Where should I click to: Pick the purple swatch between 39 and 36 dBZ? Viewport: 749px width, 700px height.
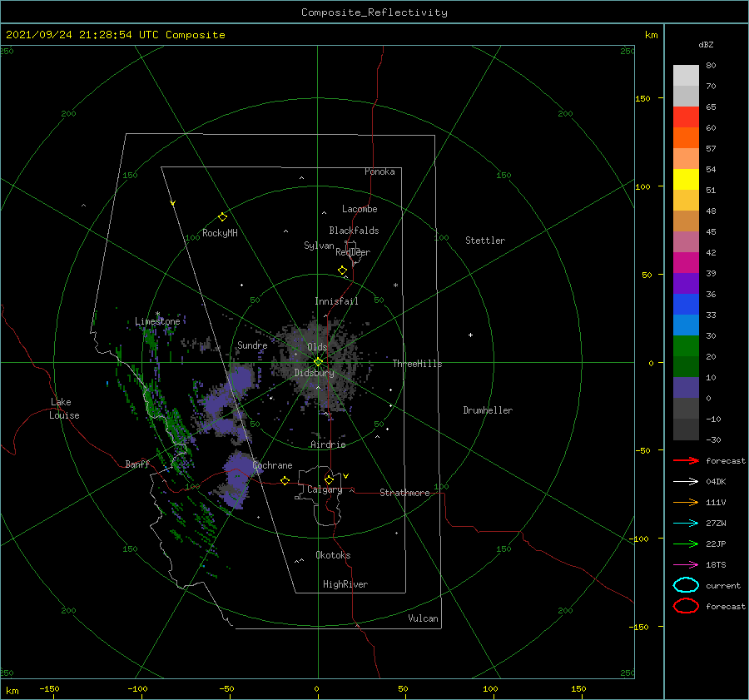[686, 283]
